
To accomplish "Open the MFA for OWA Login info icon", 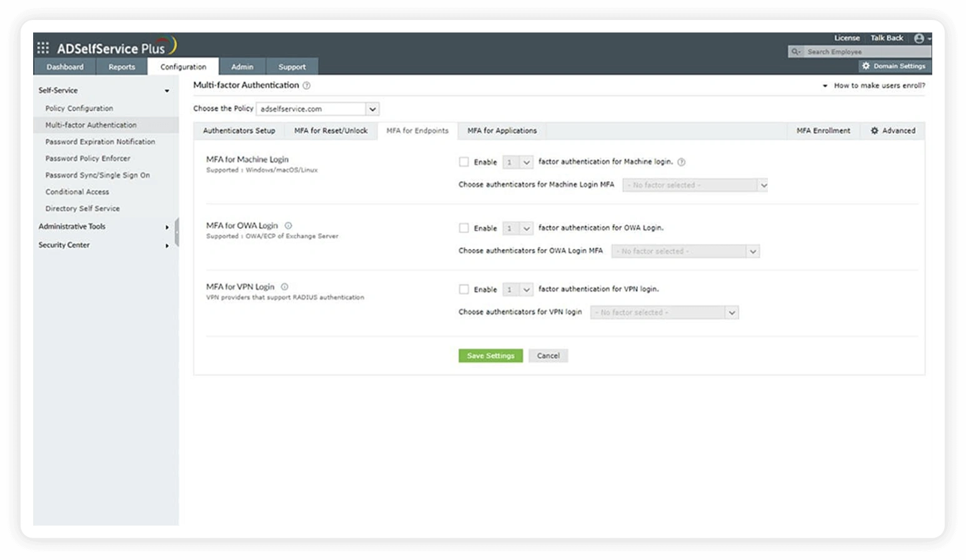I will [289, 225].
